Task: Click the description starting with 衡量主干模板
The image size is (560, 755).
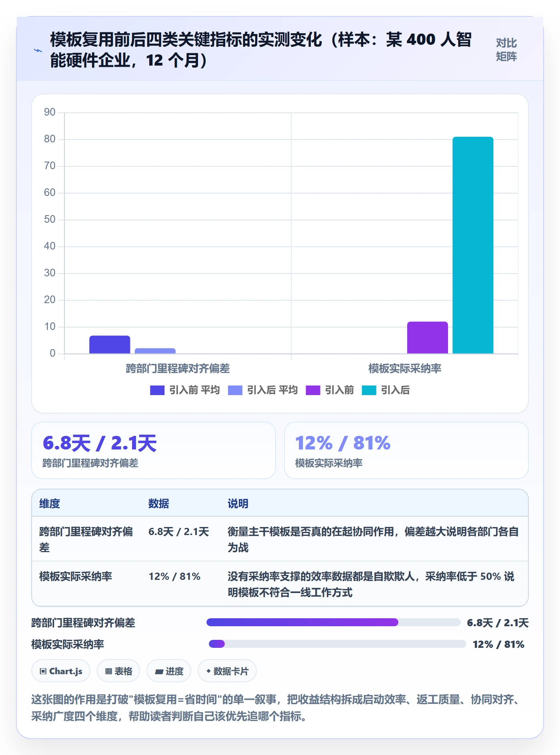Action: [373, 539]
